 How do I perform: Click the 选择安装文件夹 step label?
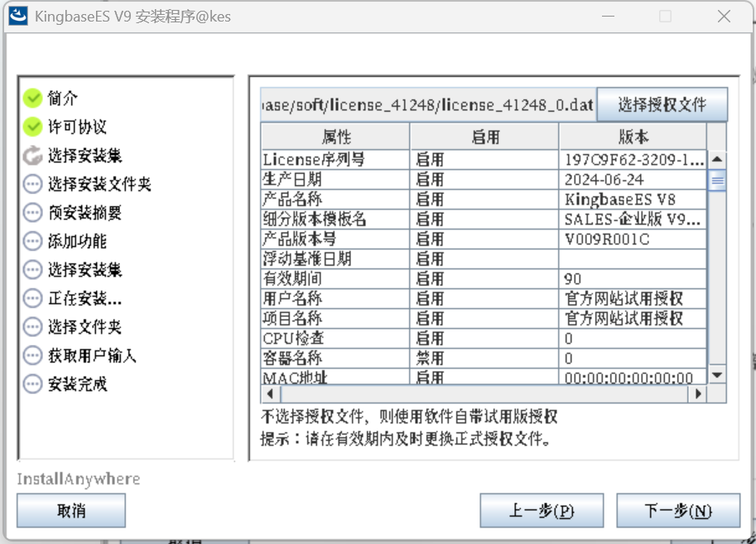coord(99,184)
